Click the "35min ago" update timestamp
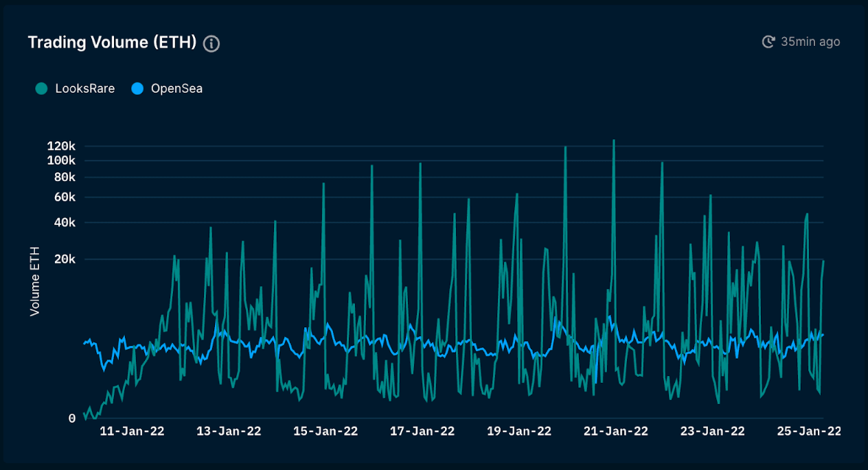 [810, 42]
